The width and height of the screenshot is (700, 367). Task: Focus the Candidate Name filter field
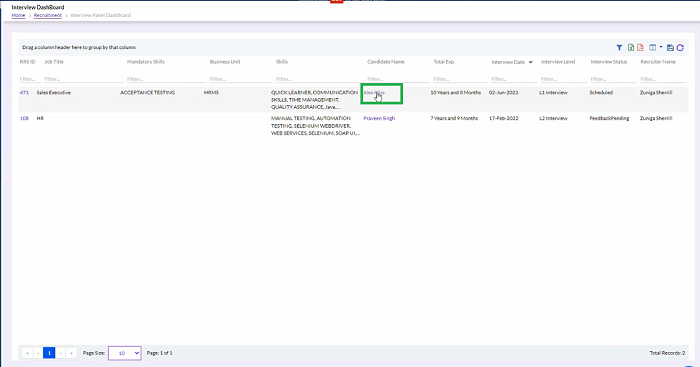398,79
